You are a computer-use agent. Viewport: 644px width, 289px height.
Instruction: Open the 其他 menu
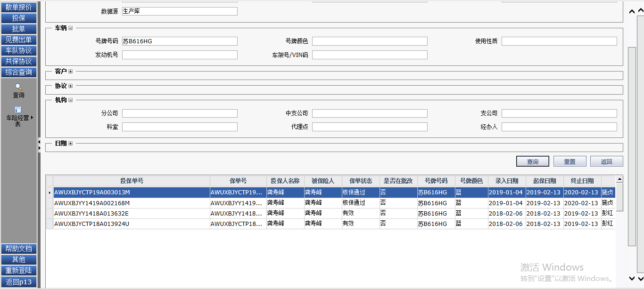pyautogui.click(x=18, y=259)
